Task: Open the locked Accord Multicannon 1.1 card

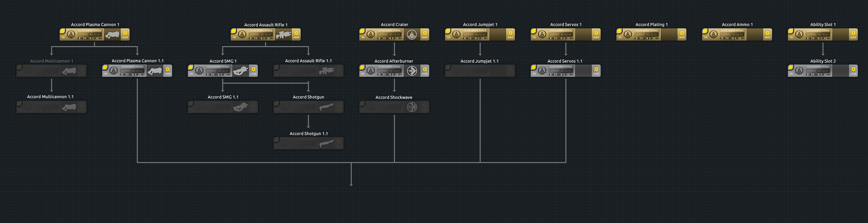Action: [x=51, y=107]
